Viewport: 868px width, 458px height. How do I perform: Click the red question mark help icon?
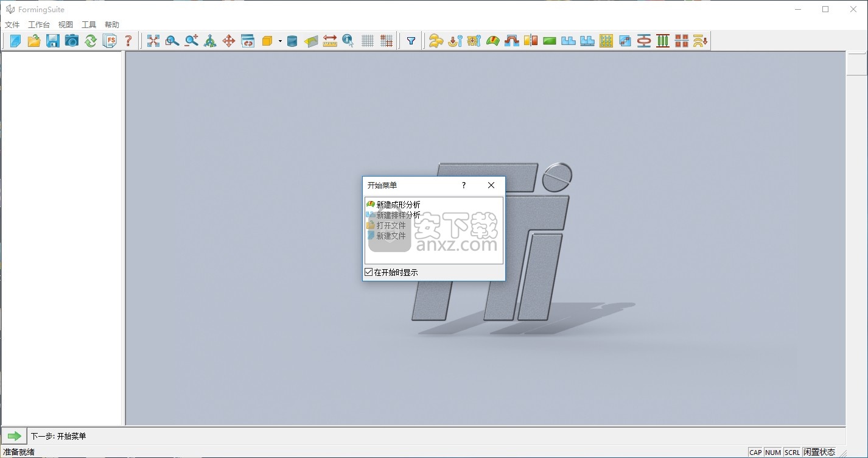point(128,41)
